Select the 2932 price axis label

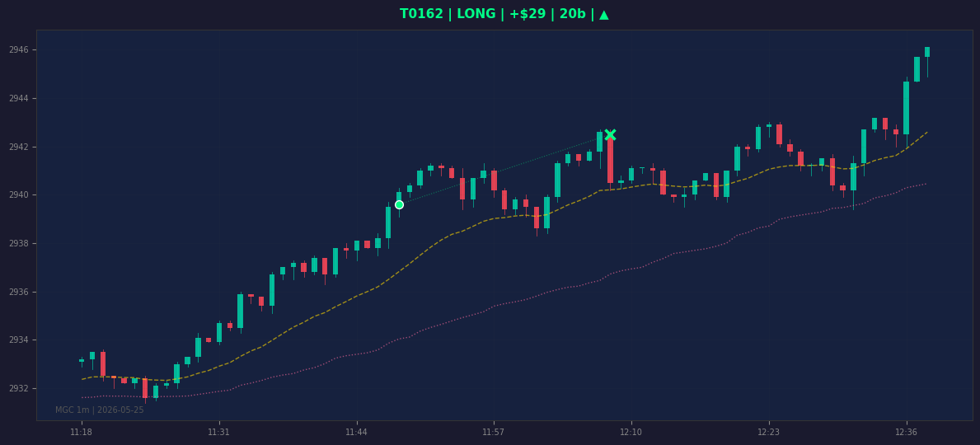click(19, 388)
